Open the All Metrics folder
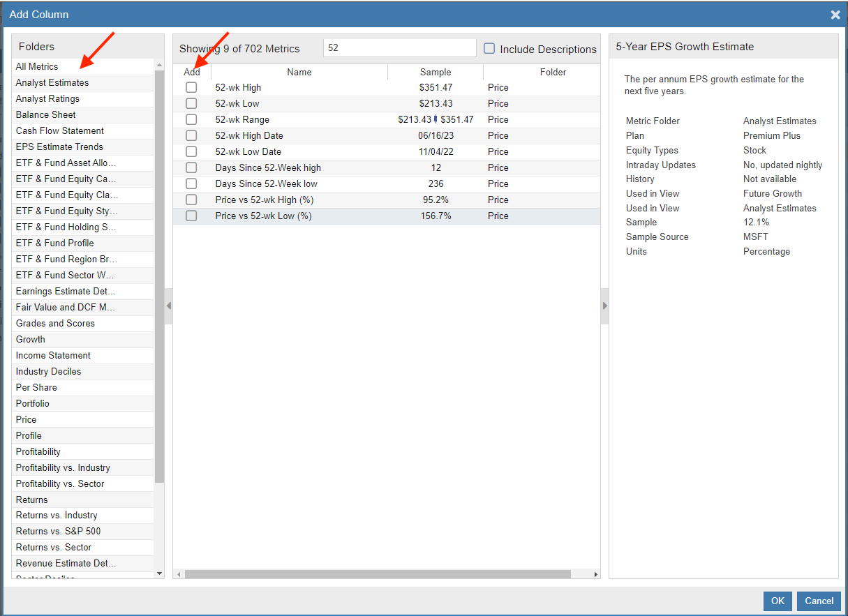The height and width of the screenshot is (616, 848). 38,67
